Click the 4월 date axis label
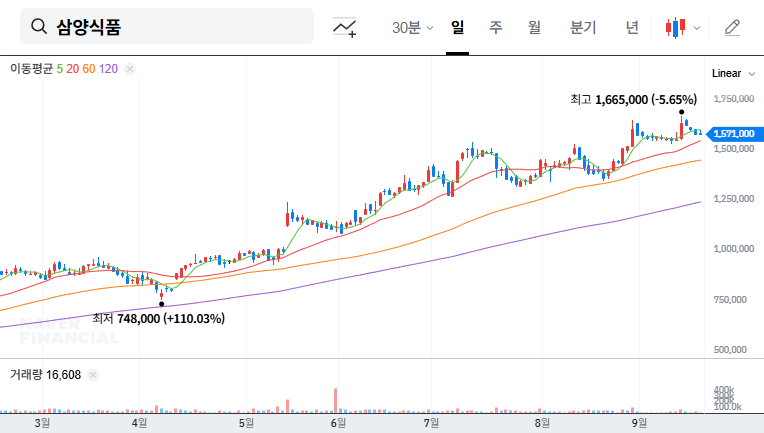The height and width of the screenshot is (433, 764). pos(139,423)
